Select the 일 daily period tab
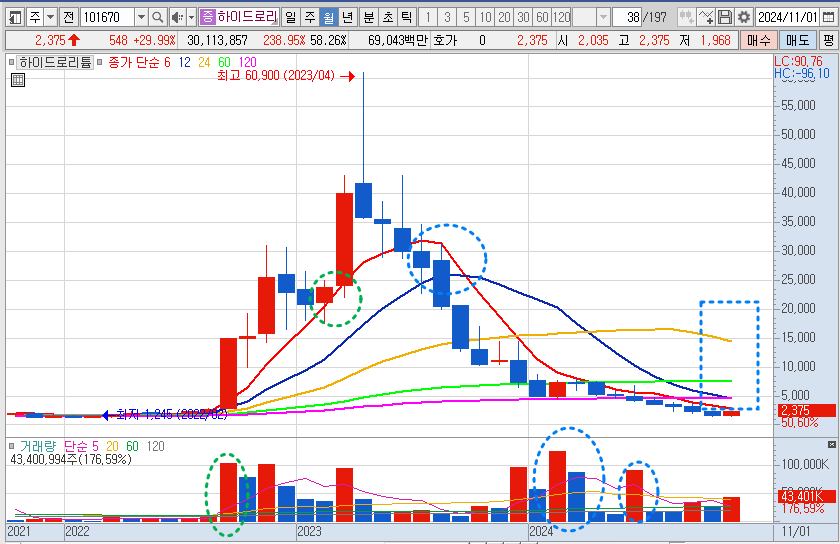The height and width of the screenshot is (544, 840). coord(290,17)
